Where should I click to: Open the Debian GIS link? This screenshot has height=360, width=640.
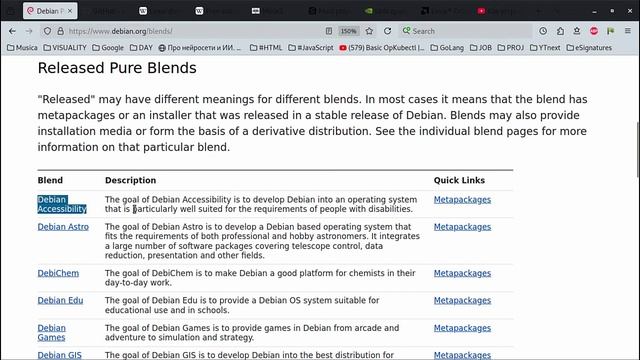coord(60,355)
